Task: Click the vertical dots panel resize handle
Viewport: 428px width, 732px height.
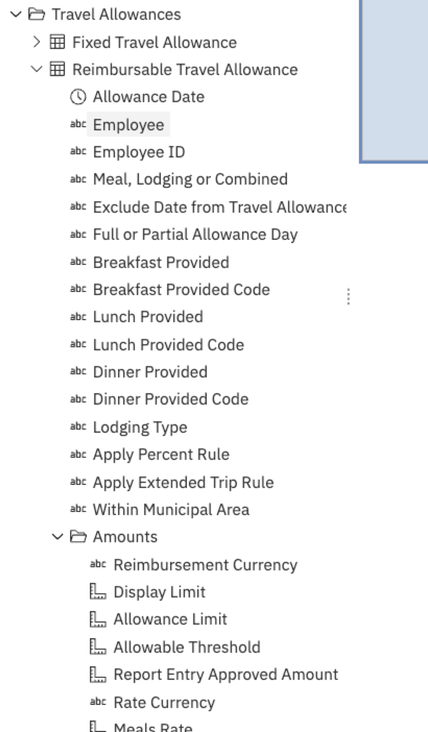Action: tap(349, 296)
